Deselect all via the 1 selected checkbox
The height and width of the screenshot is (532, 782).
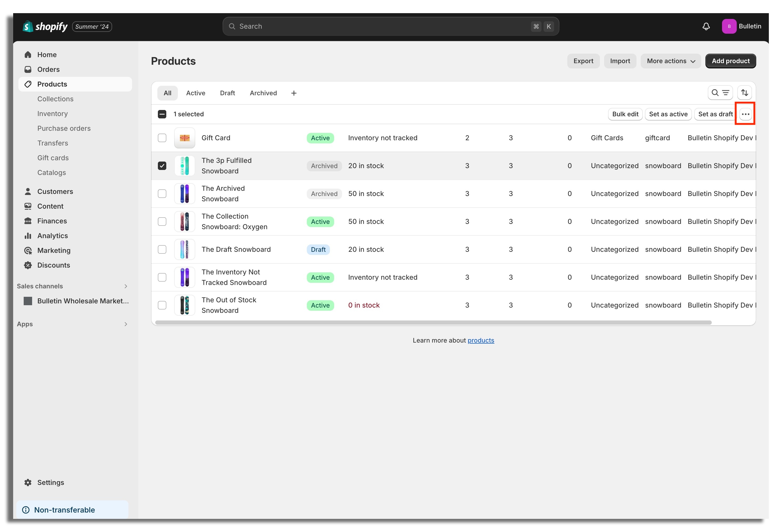click(162, 114)
